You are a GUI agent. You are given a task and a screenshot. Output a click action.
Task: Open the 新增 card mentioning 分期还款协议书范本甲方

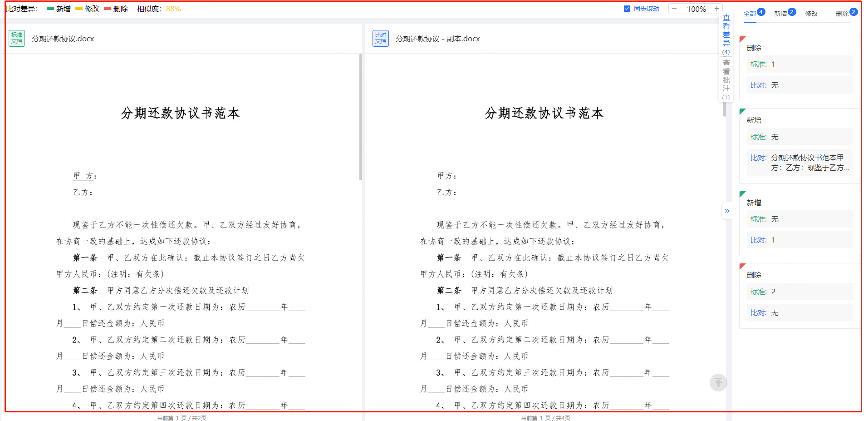799,146
